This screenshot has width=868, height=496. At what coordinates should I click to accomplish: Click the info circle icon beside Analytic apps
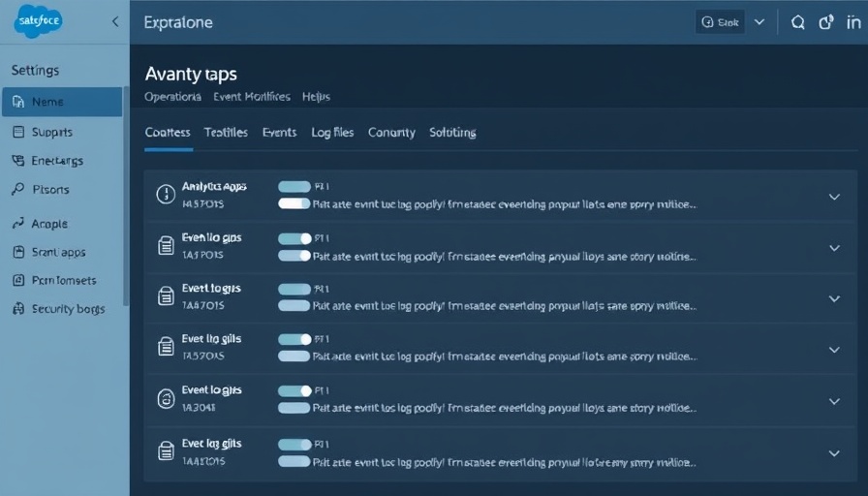tap(166, 194)
